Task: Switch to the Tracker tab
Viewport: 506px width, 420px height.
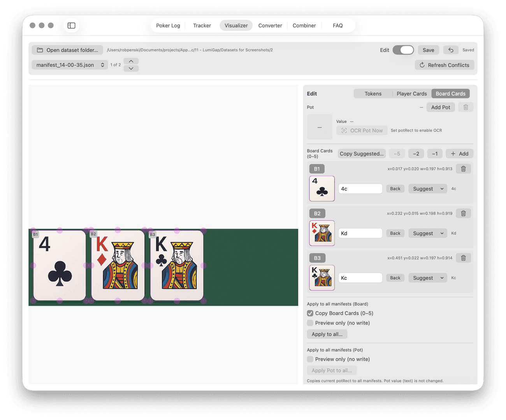Action: click(202, 26)
